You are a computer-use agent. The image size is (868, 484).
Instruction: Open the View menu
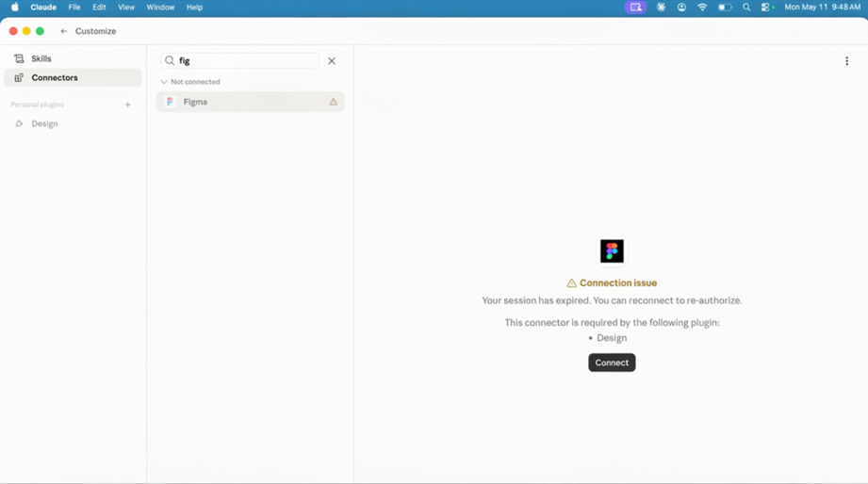coord(126,8)
